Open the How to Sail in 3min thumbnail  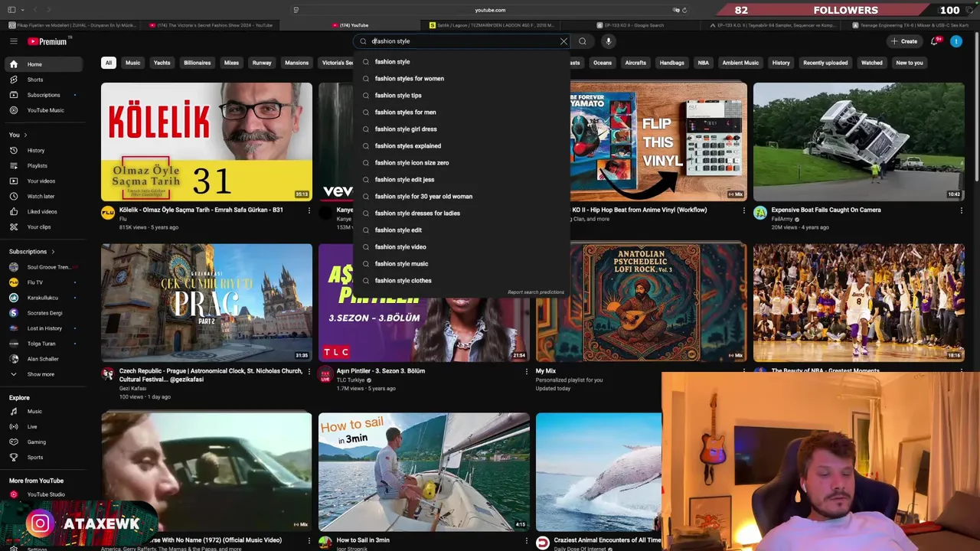424,472
